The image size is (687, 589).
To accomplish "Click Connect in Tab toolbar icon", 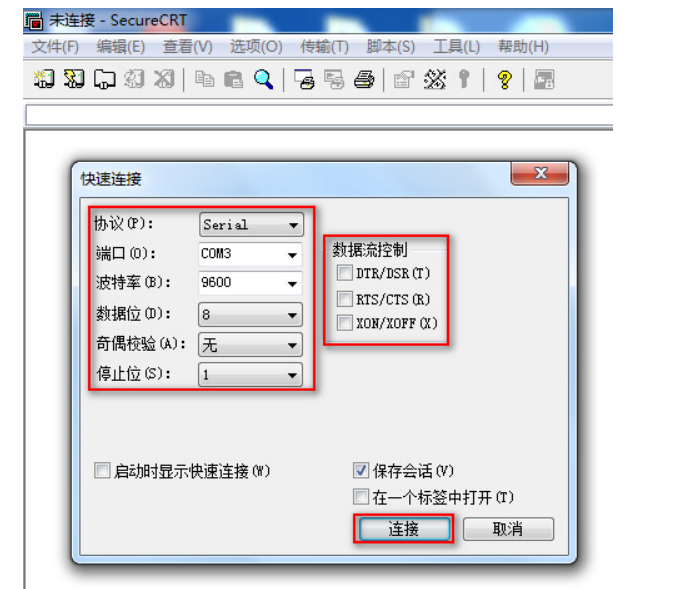I will pos(105,79).
